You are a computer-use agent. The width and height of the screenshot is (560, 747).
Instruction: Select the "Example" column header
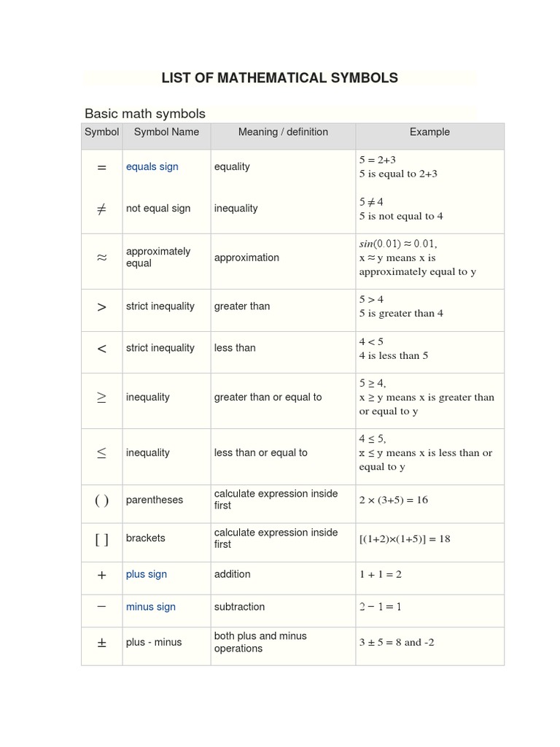(x=429, y=133)
